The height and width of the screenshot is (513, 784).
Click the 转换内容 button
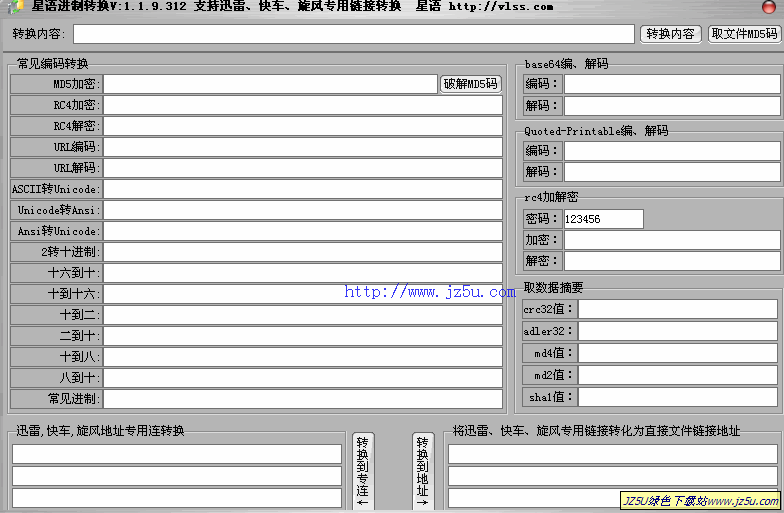tap(670, 34)
